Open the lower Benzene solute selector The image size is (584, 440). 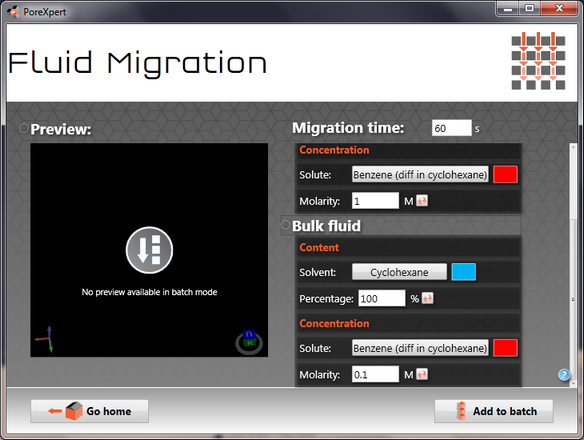[x=420, y=348]
